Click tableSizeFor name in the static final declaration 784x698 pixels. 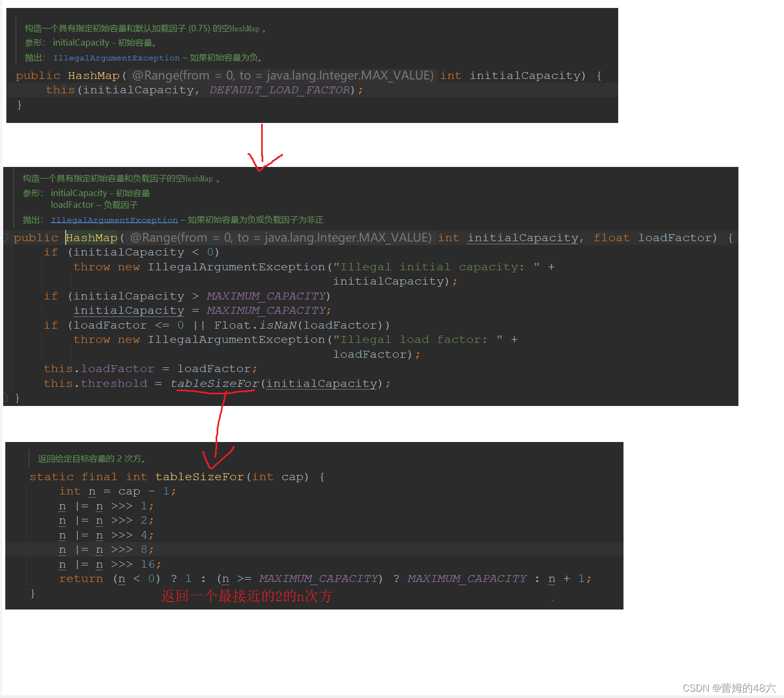click(x=200, y=476)
